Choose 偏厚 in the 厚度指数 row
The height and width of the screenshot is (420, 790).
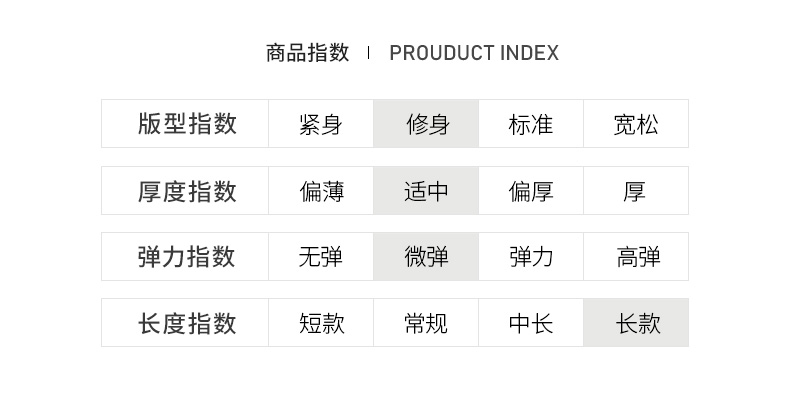click(530, 191)
